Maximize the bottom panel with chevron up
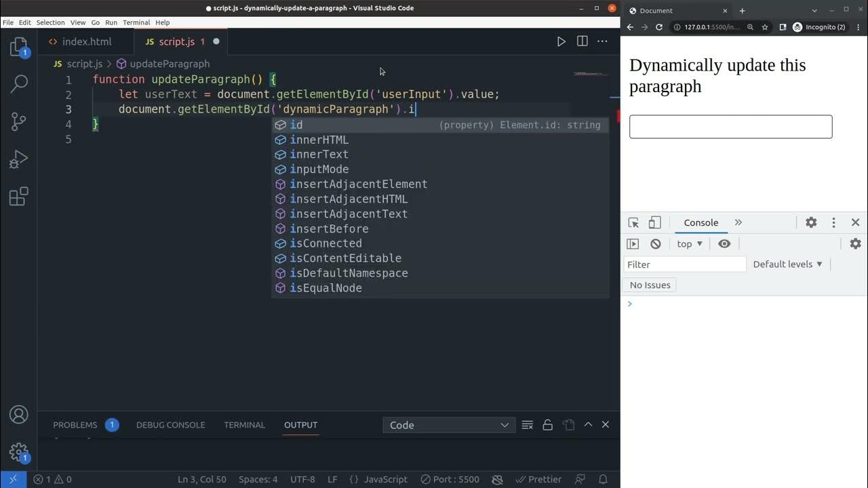This screenshot has width=868, height=488. [588, 425]
